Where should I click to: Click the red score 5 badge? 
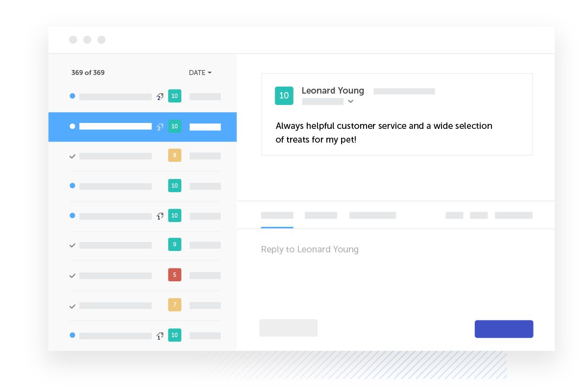coord(174,274)
